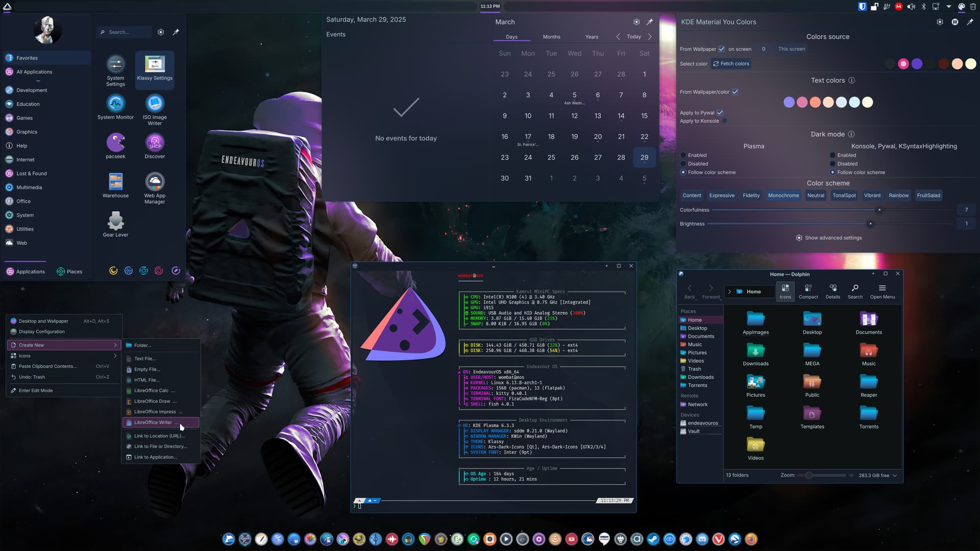The image size is (980, 551).
Task: Go to previous month in the calendar
Action: [618, 37]
